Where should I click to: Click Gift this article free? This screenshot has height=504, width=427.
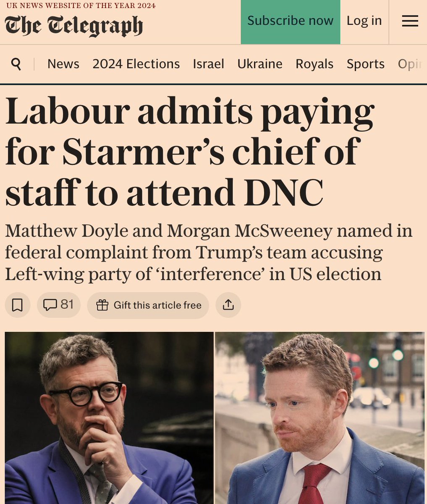tap(148, 305)
